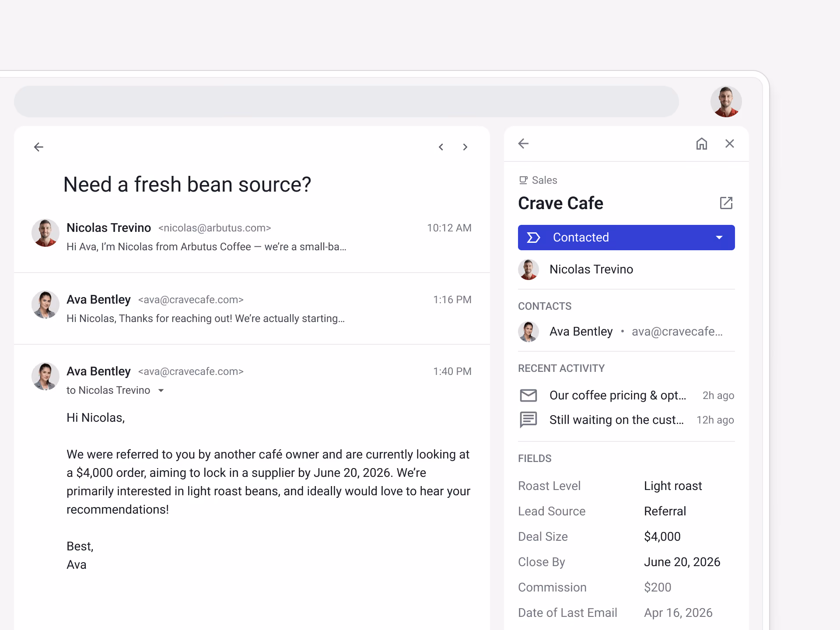Edit the Lead Source value Referral
This screenshot has width=840, height=630.
[x=665, y=511]
